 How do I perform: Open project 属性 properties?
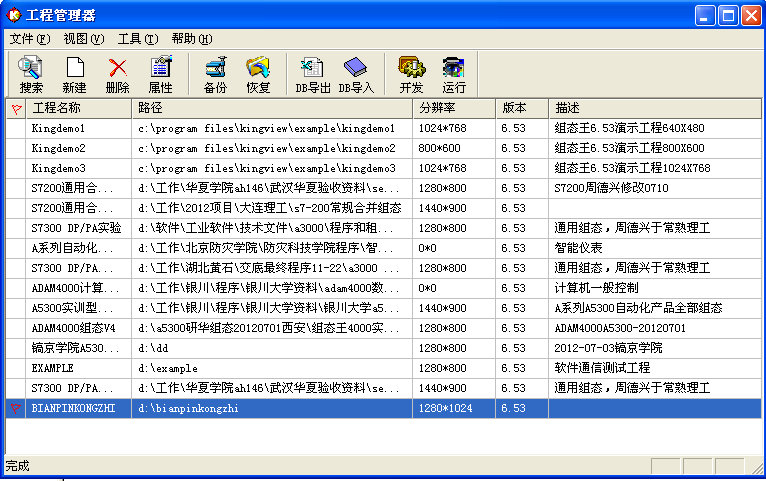pos(160,74)
